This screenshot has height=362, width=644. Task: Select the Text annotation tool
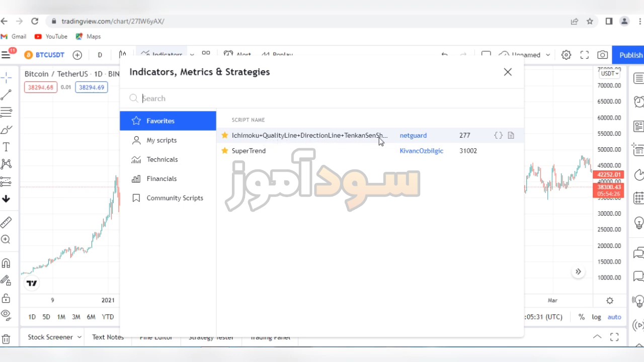(x=6, y=147)
